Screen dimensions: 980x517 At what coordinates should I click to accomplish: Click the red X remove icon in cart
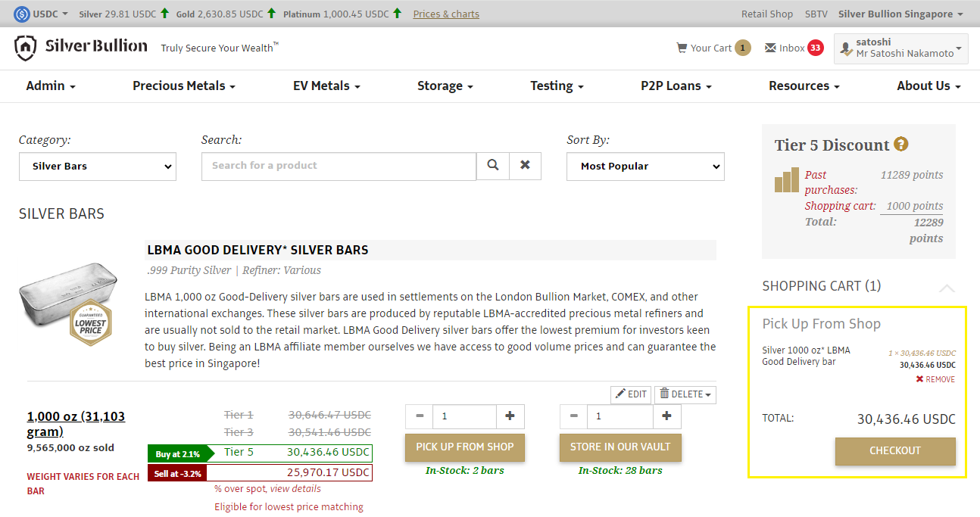click(919, 379)
